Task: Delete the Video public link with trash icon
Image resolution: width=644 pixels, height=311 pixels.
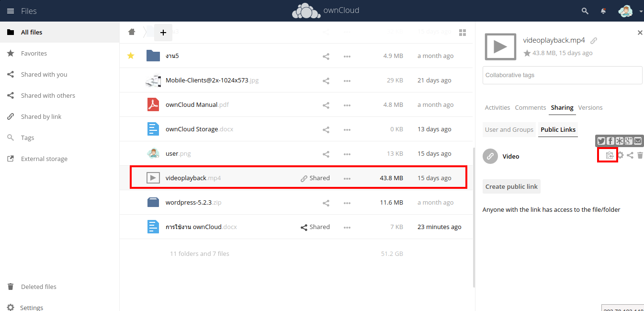Action: [x=640, y=155]
